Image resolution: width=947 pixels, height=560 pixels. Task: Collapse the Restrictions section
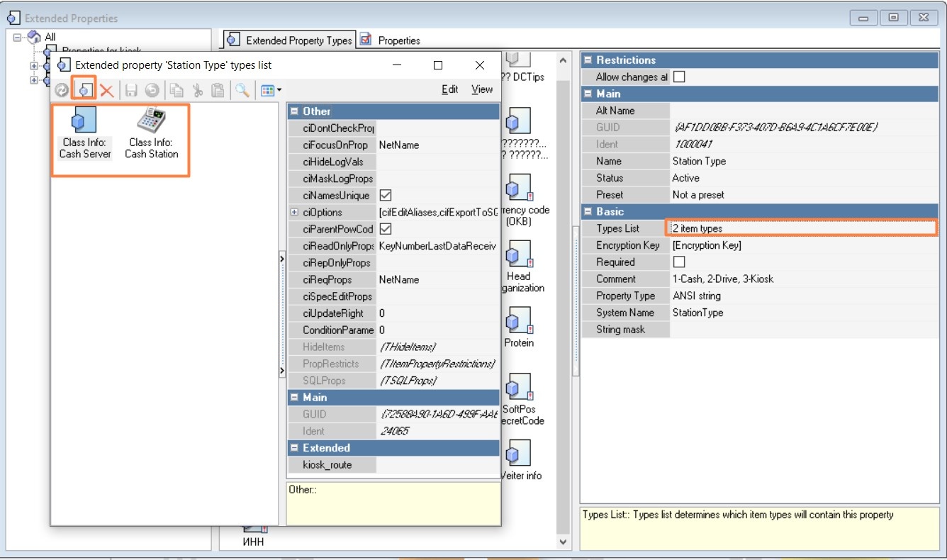point(588,60)
